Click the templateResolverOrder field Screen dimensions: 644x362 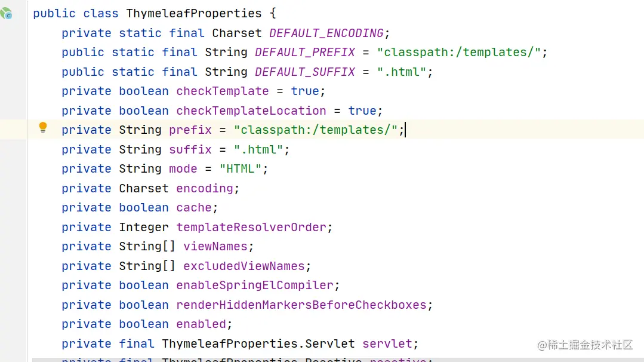pos(251,227)
